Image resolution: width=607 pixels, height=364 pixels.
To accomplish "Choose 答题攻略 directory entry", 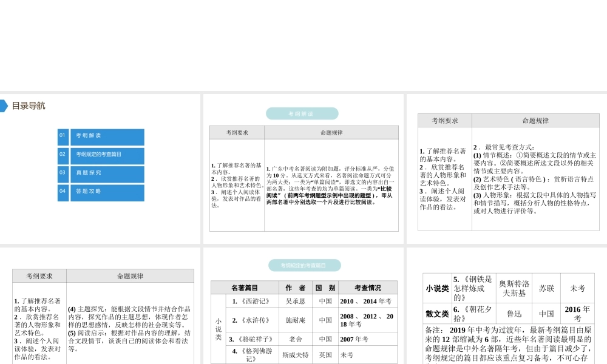I will (107, 192).
